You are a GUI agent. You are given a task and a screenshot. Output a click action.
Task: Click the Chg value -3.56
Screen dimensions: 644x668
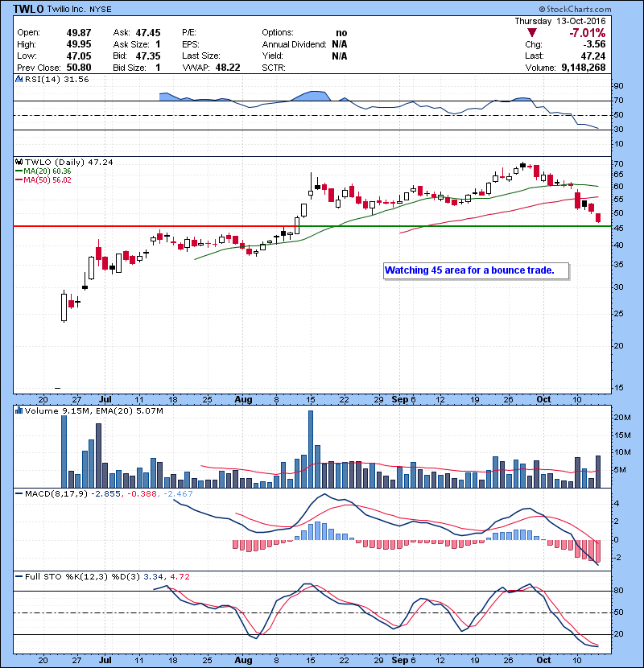coord(594,44)
